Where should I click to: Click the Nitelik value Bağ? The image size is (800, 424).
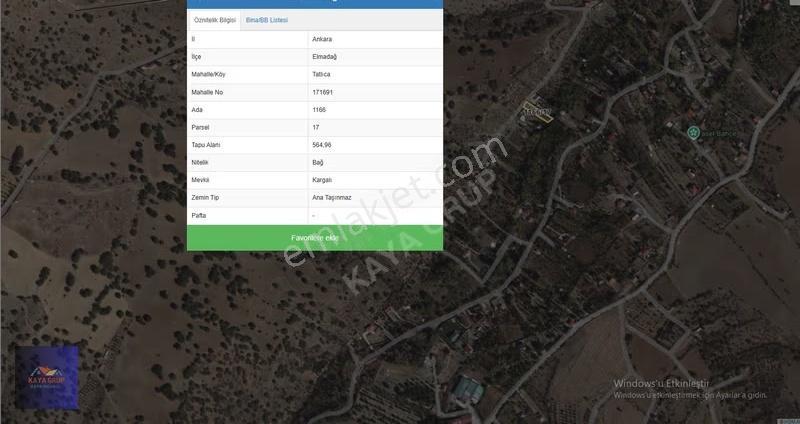[x=317, y=162]
